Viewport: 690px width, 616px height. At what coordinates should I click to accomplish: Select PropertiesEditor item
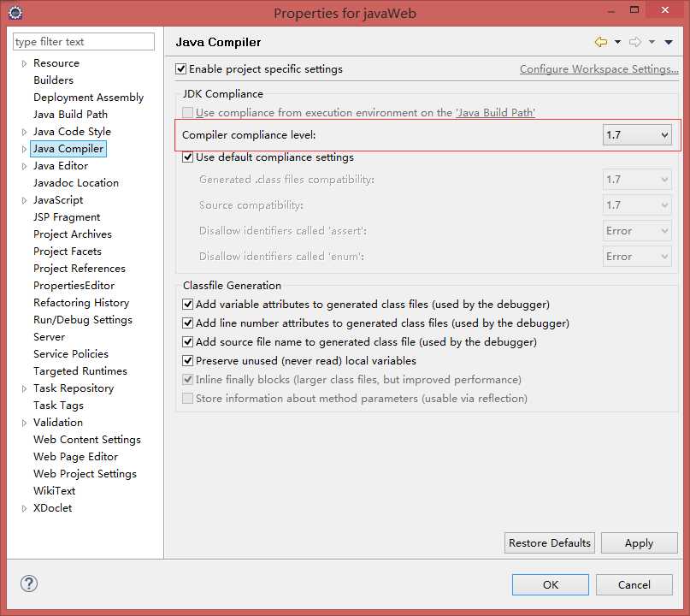[x=74, y=286]
